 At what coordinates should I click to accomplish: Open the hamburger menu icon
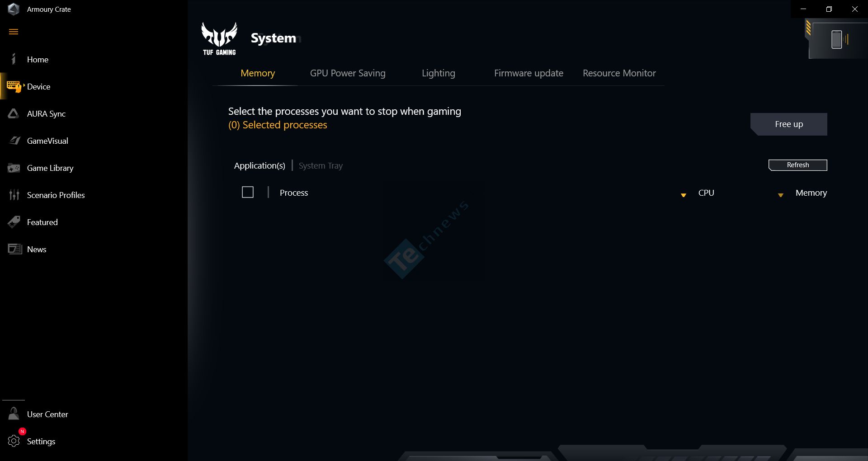(14, 32)
